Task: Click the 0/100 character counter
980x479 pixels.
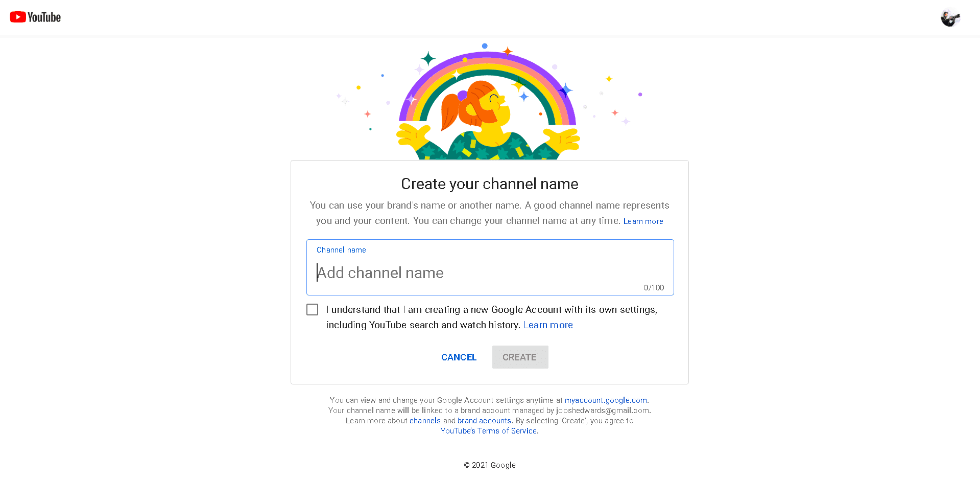Action: (654, 287)
